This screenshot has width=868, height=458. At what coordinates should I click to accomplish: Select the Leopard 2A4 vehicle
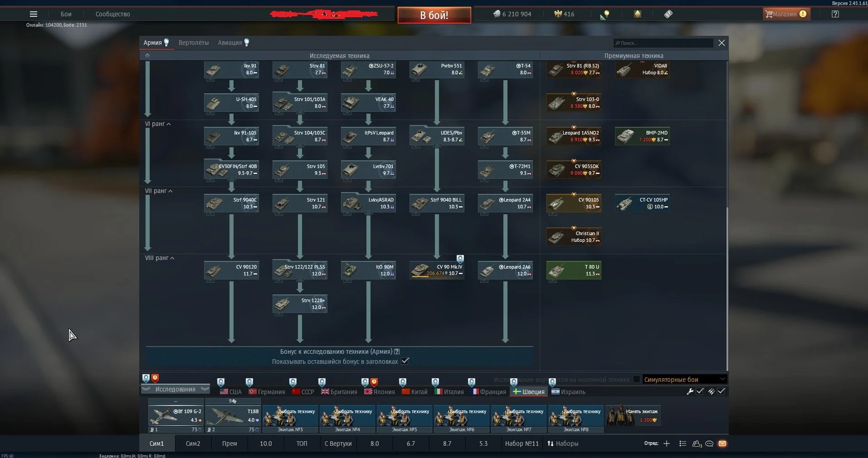coord(505,203)
